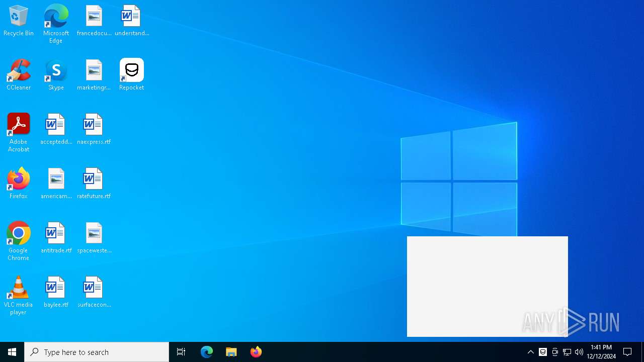Select the surfacecon... Word document
The height and width of the screenshot is (362, 644).
(94, 293)
